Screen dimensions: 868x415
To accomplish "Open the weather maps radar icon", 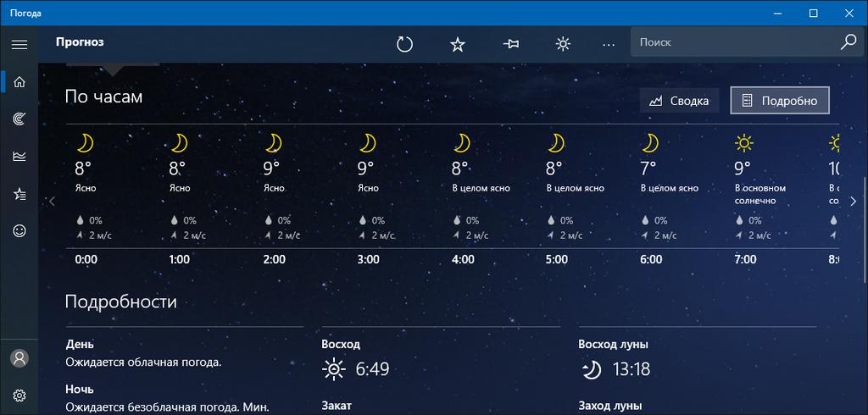I will coord(19,119).
